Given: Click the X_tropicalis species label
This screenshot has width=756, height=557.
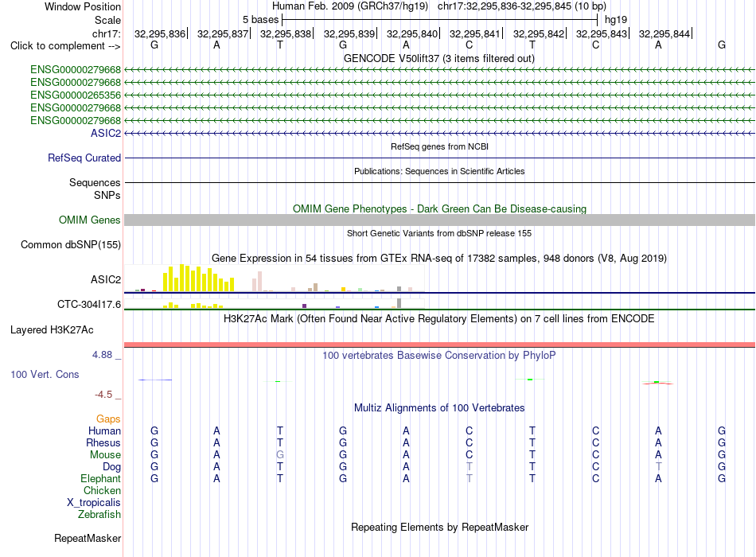Looking at the screenshot, I should click(x=94, y=503).
